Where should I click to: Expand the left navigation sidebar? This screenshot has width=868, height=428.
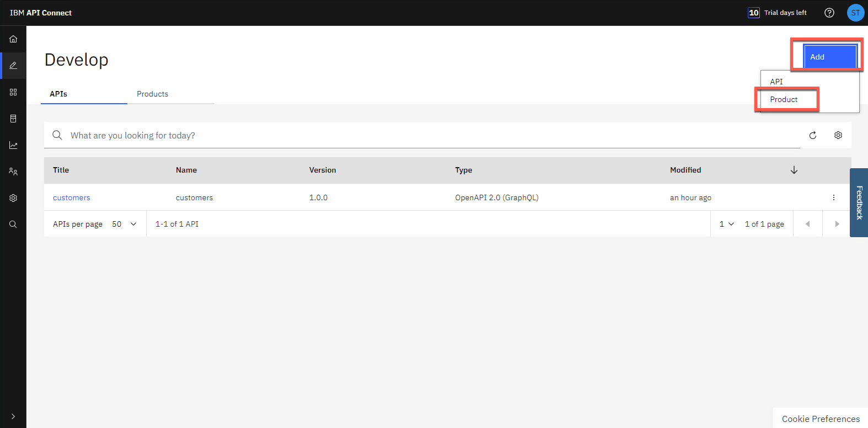[13, 416]
